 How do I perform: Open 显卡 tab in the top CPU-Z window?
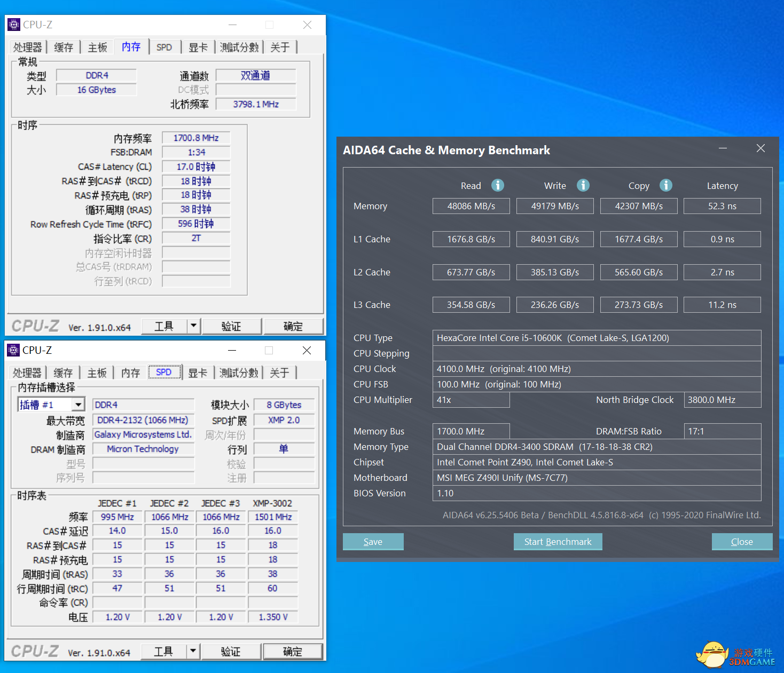pos(198,47)
